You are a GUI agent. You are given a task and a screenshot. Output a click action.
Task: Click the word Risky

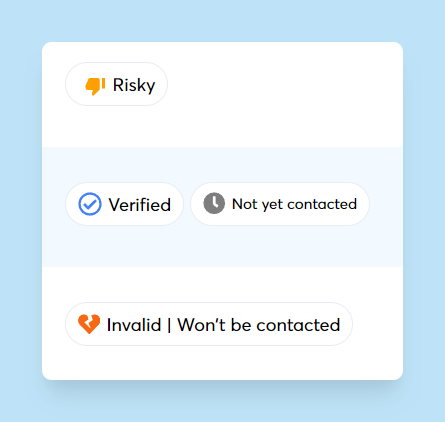pyautogui.click(x=134, y=85)
